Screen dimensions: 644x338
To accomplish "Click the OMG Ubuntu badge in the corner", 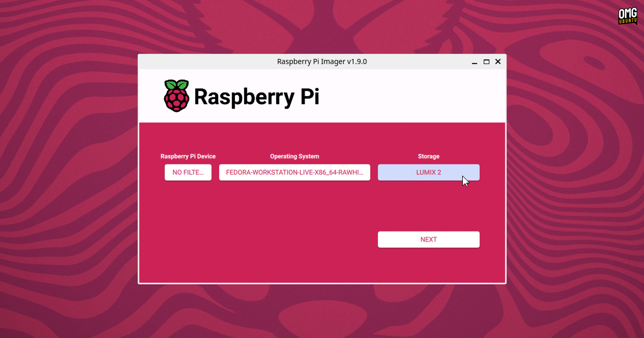I will coord(627,16).
